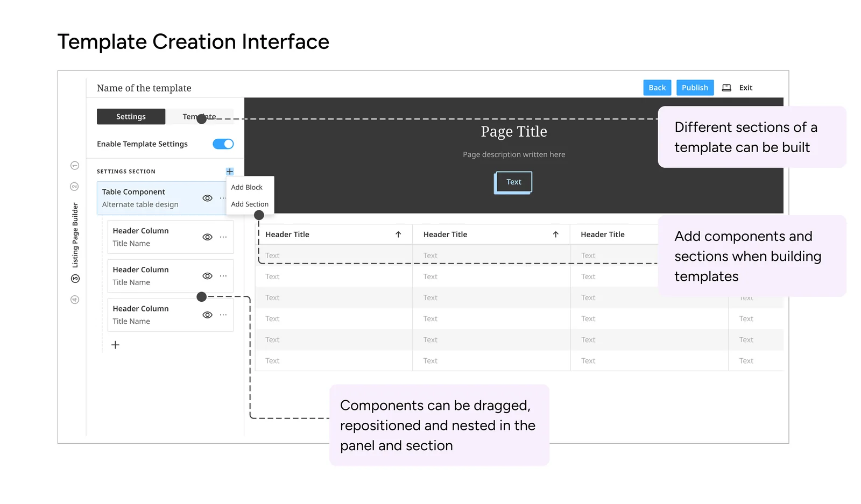Choose Add Block from the popup menu

pyautogui.click(x=247, y=187)
